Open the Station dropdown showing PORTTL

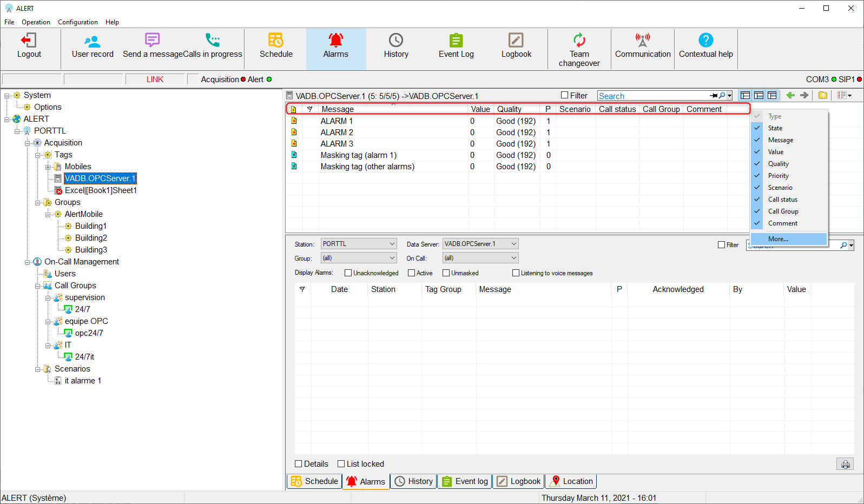coord(359,244)
